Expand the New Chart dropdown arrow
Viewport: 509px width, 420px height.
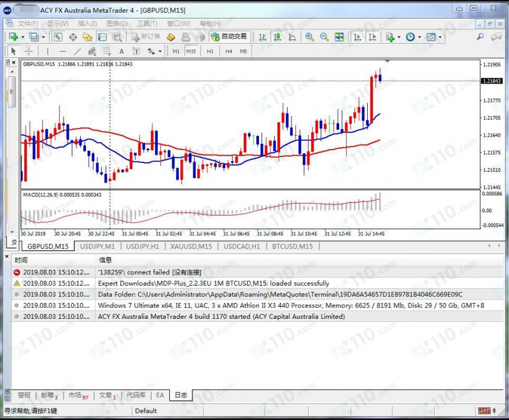pos(23,37)
